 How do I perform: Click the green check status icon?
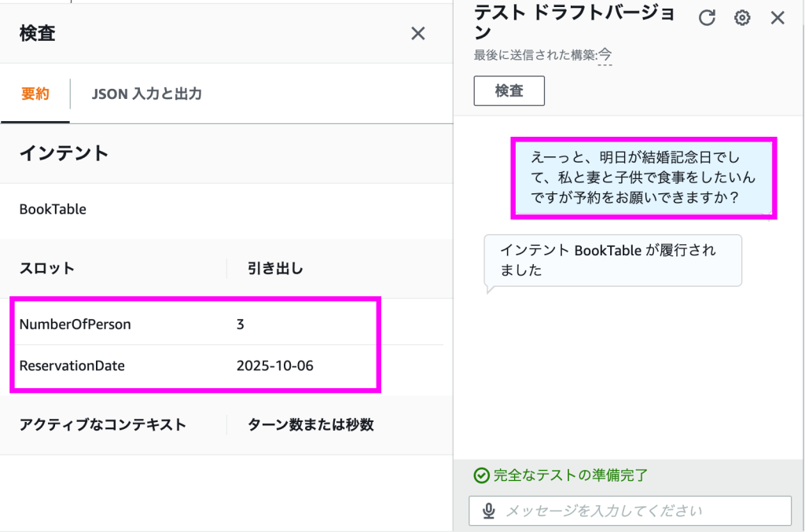pyautogui.click(x=481, y=475)
